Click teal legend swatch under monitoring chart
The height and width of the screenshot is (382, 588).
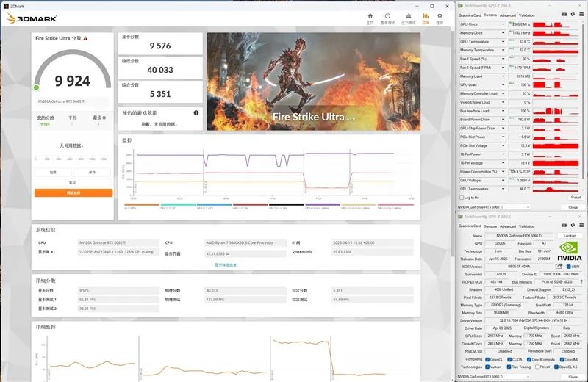(178, 205)
